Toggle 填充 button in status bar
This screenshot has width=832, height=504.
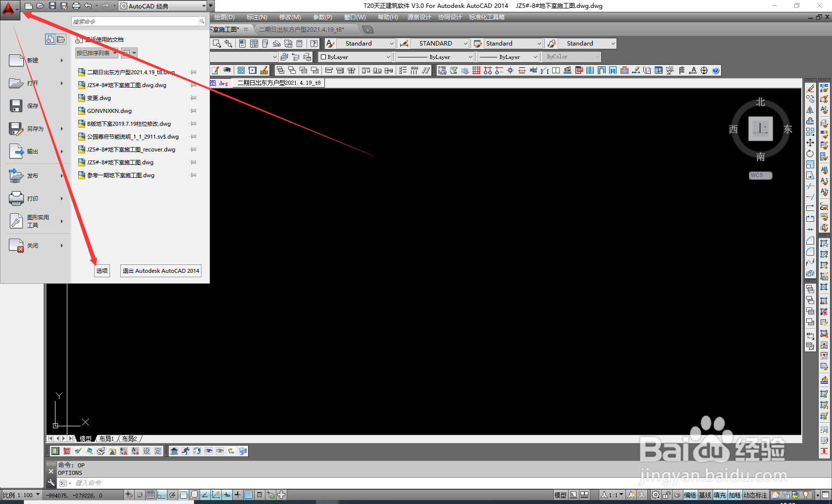pyautogui.click(x=720, y=495)
